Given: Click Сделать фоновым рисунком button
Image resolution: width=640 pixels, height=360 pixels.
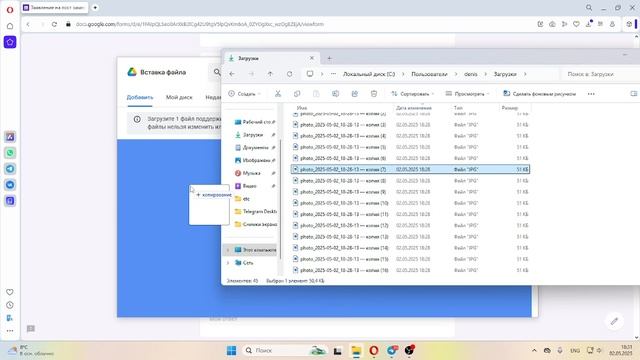Looking at the screenshot, I should [539, 94].
